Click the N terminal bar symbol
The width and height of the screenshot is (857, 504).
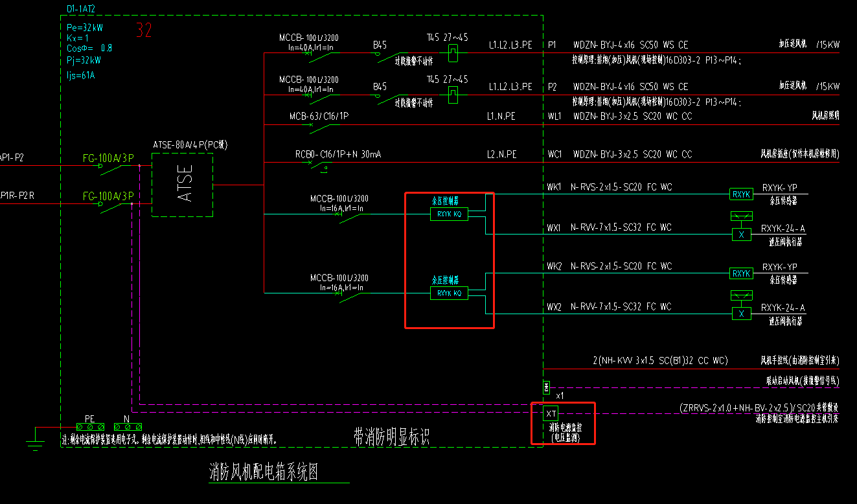(128, 427)
